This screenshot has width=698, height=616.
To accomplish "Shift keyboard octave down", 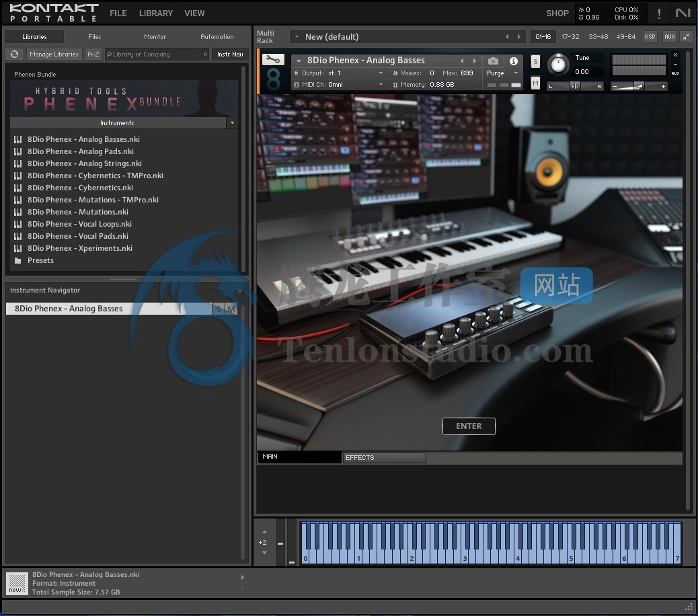I will pyautogui.click(x=264, y=553).
